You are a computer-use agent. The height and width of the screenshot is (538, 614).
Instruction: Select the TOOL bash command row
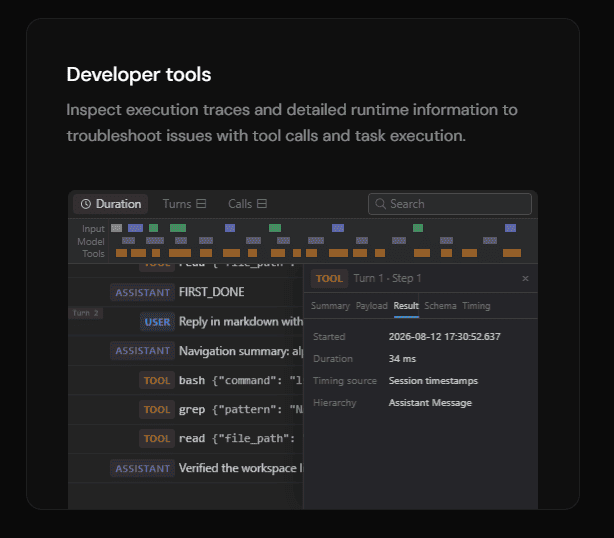186,381
